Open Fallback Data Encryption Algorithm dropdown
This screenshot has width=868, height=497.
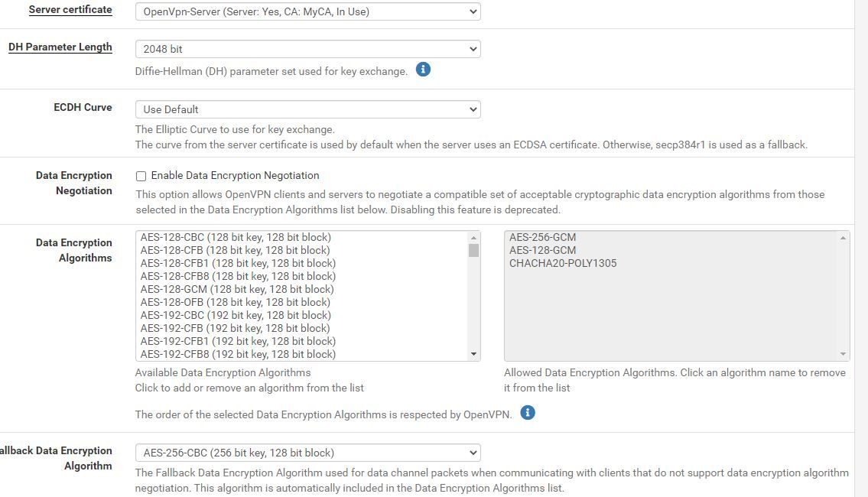pyautogui.click(x=307, y=453)
